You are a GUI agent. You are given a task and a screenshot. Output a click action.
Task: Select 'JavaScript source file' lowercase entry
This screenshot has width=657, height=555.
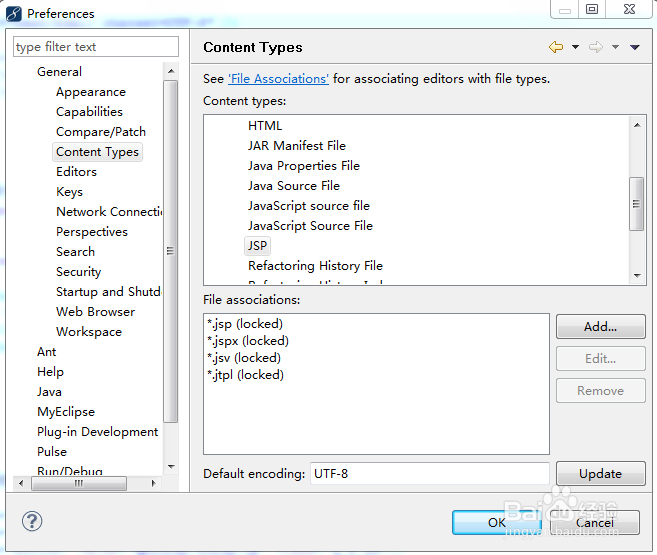[309, 206]
